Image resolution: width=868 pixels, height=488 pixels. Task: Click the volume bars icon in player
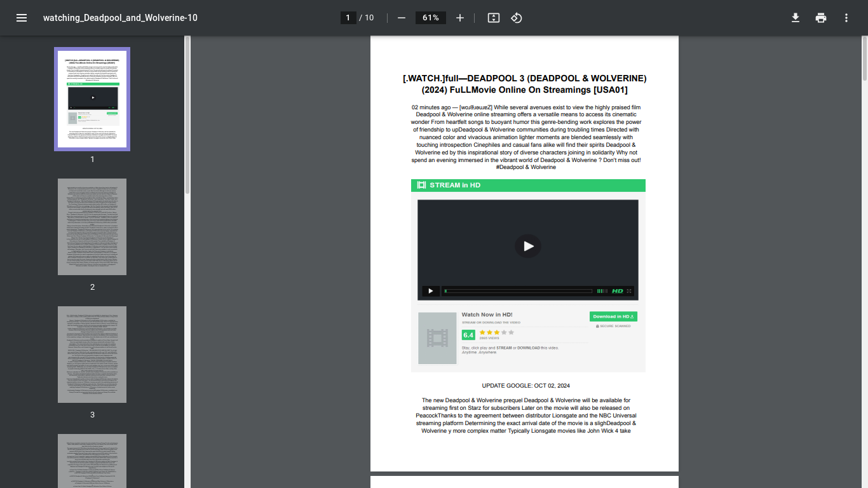(x=602, y=291)
